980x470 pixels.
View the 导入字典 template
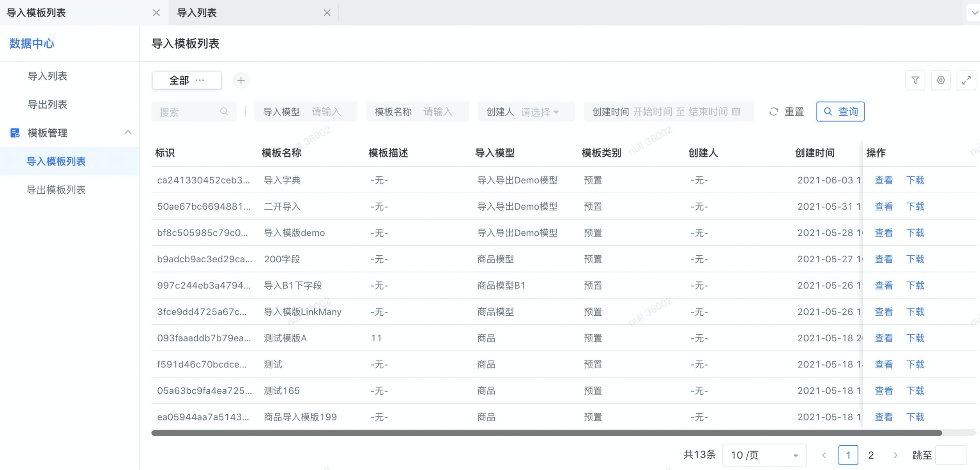[x=884, y=180]
